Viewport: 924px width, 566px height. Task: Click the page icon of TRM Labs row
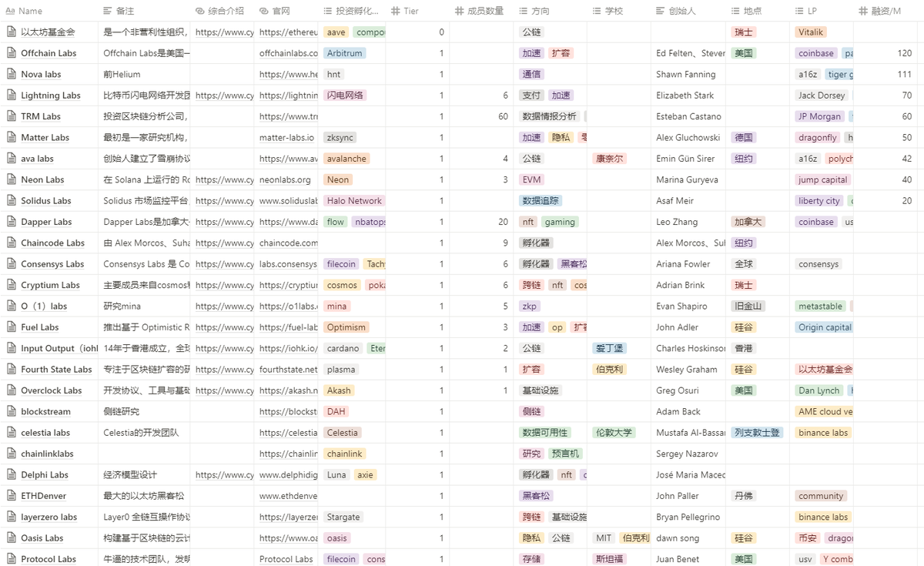(x=11, y=116)
